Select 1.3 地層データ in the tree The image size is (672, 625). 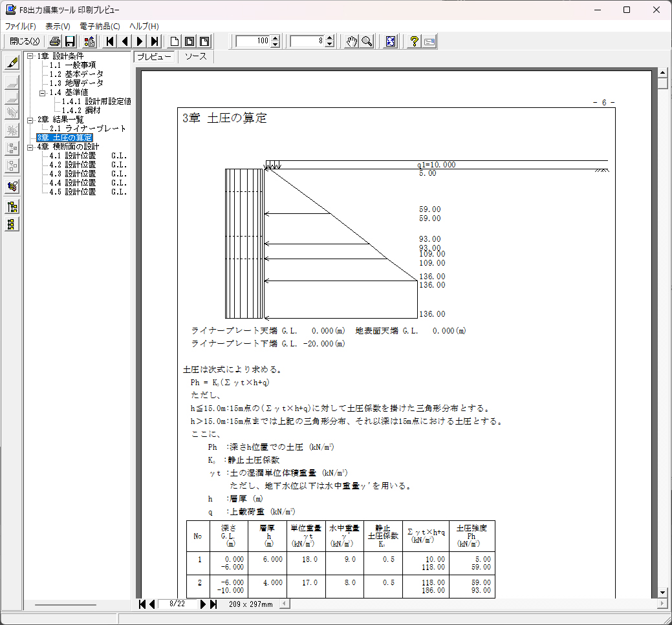(76, 83)
